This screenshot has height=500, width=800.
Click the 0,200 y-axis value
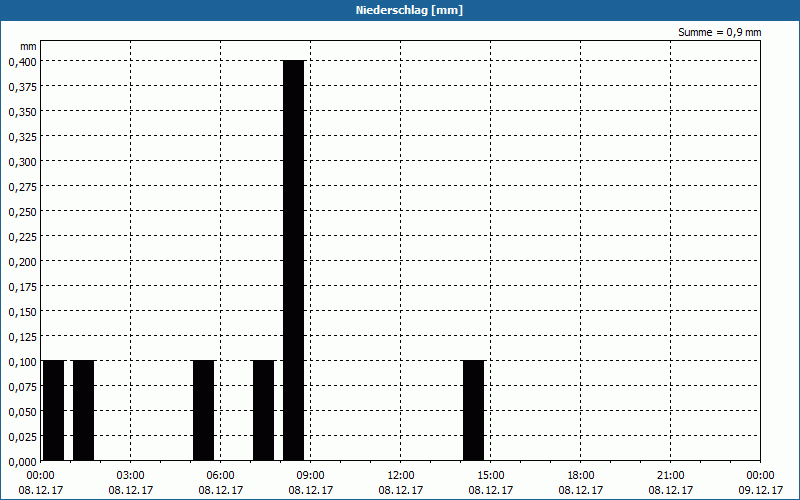click(x=22, y=262)
